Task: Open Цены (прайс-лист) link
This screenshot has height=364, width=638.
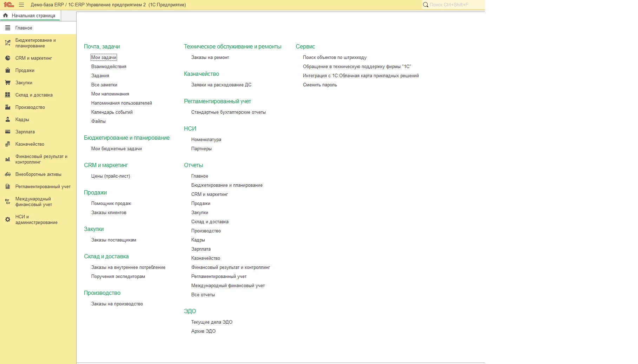Action: pyautogui.click(x=111, y=176)
